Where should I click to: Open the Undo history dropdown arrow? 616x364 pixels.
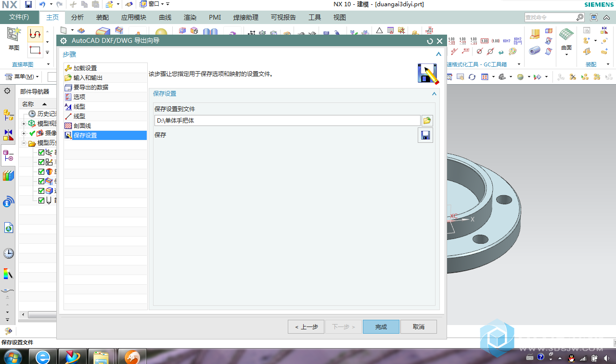pos(51,4)
